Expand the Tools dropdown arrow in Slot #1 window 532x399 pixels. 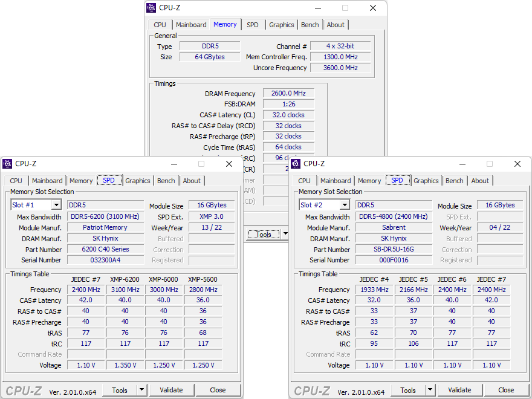[141, 390]
